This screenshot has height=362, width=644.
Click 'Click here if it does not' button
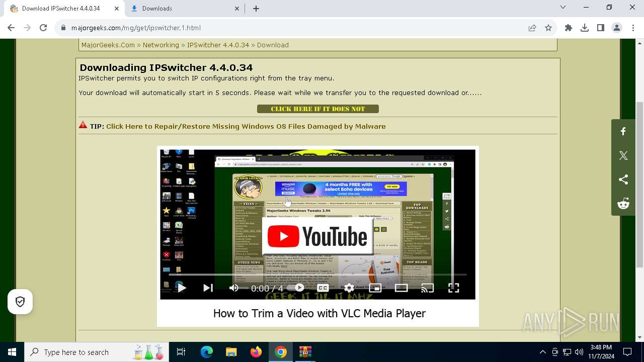click(x=318, y=109)
